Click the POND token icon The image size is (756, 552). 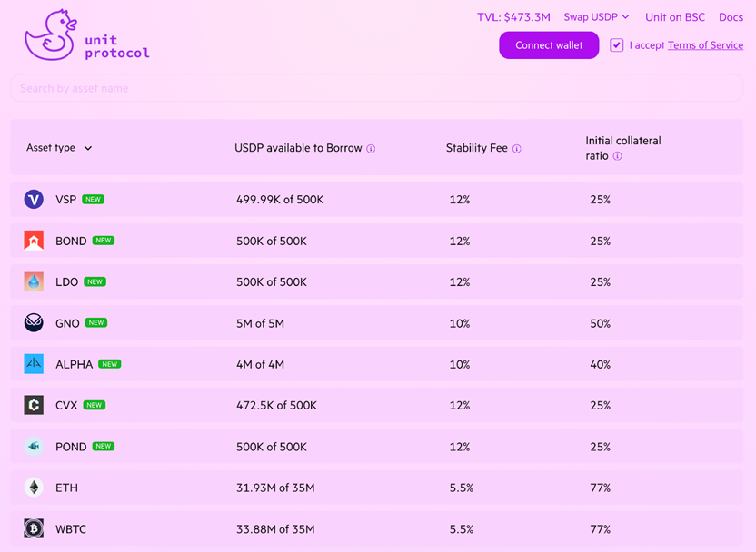34,447
